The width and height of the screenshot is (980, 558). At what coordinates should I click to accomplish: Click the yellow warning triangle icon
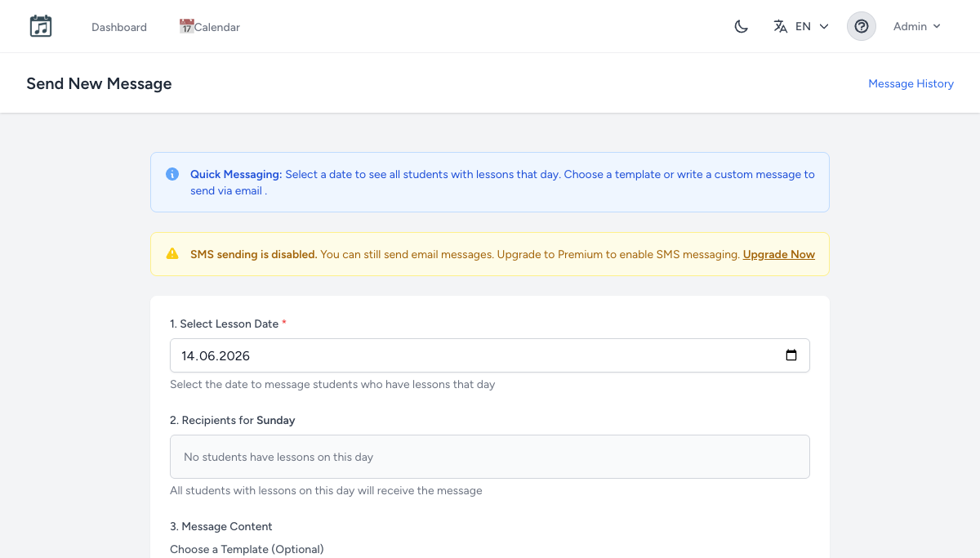point(172,254)
